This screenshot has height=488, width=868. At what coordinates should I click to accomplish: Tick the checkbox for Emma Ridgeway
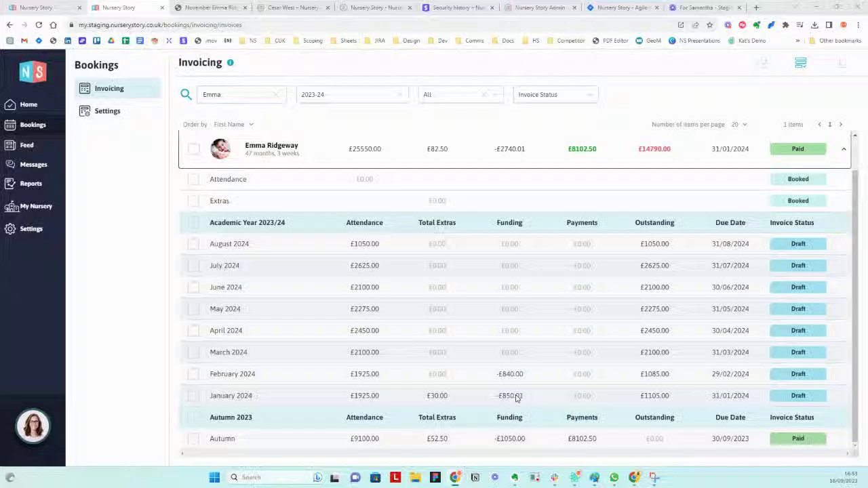pyautogui.click(x=194, y=149)
